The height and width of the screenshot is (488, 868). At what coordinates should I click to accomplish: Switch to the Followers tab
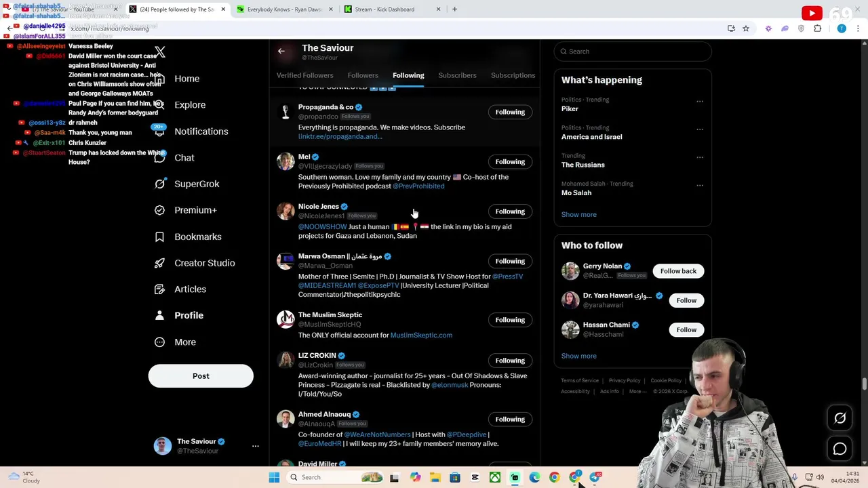point(363,75)
